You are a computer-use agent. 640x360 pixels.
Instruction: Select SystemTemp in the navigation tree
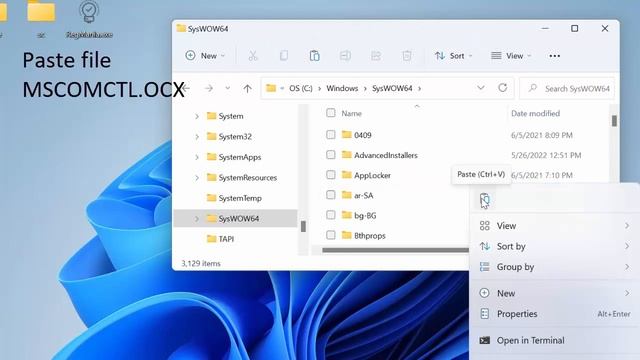240,198
